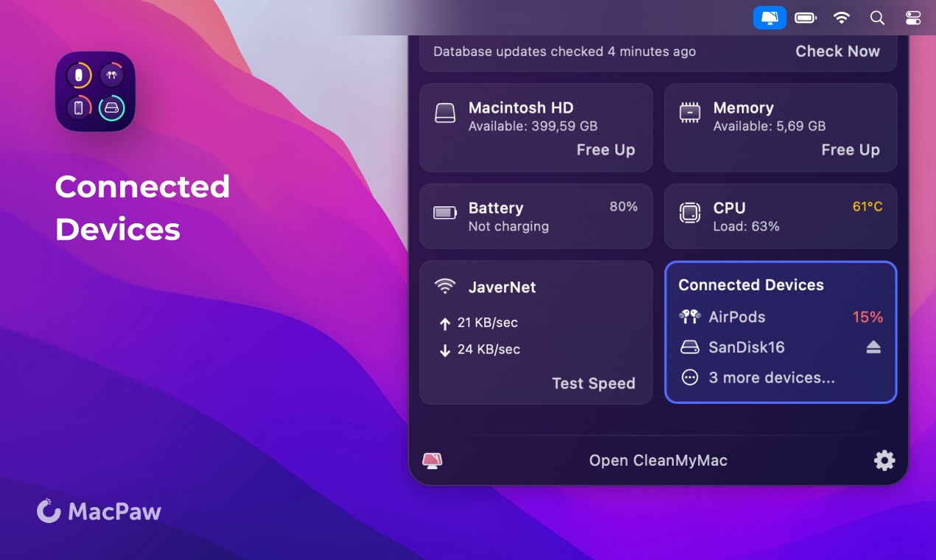Click the AirPods device icon
936x560 pixels.
(690, 317)
